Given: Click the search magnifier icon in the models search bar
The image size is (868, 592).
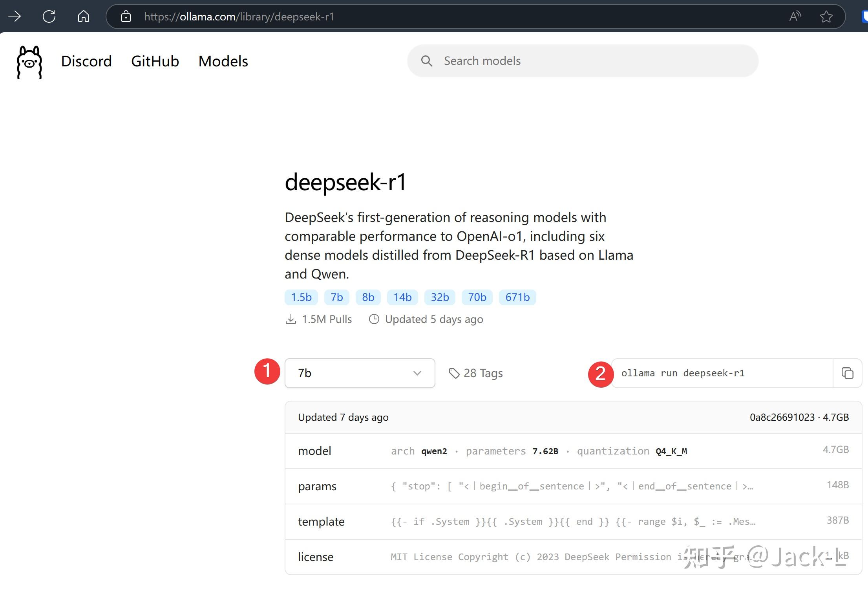Looking at the screenshot, I should (x=427, y=61).
